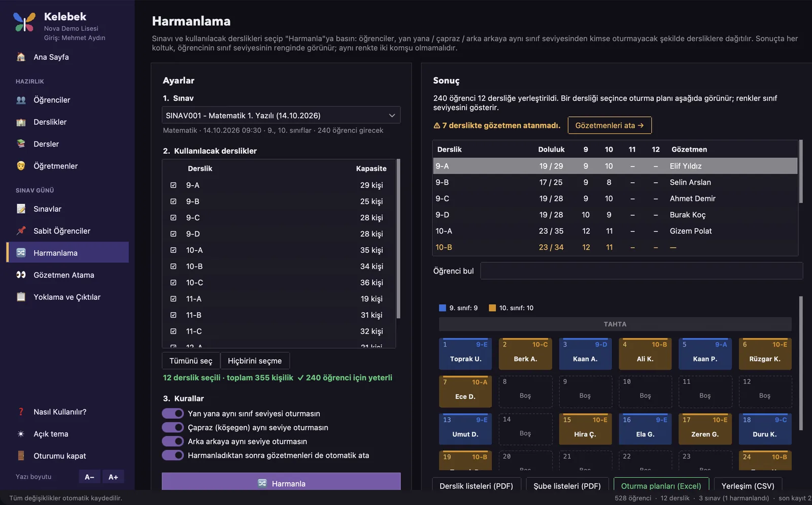Increase font size with A+ button

click(x=113, y=477)
